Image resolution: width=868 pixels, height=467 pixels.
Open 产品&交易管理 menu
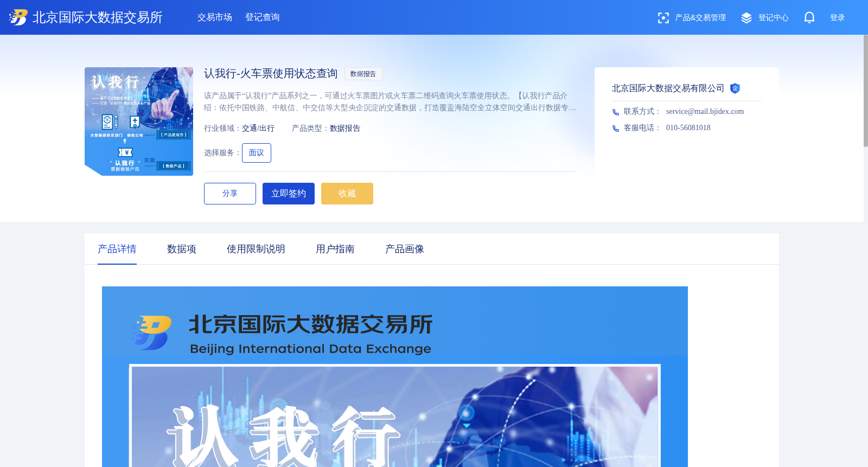point(700,18)
